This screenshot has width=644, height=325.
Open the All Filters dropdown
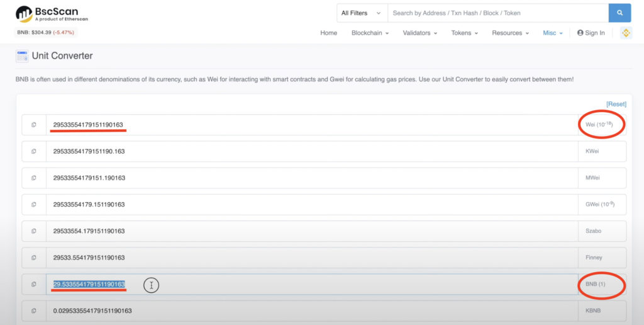tap(362, 13)
